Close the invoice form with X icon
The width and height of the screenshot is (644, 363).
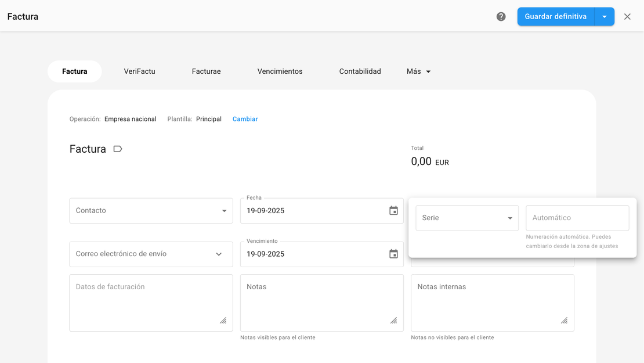(x=627, y=17)
